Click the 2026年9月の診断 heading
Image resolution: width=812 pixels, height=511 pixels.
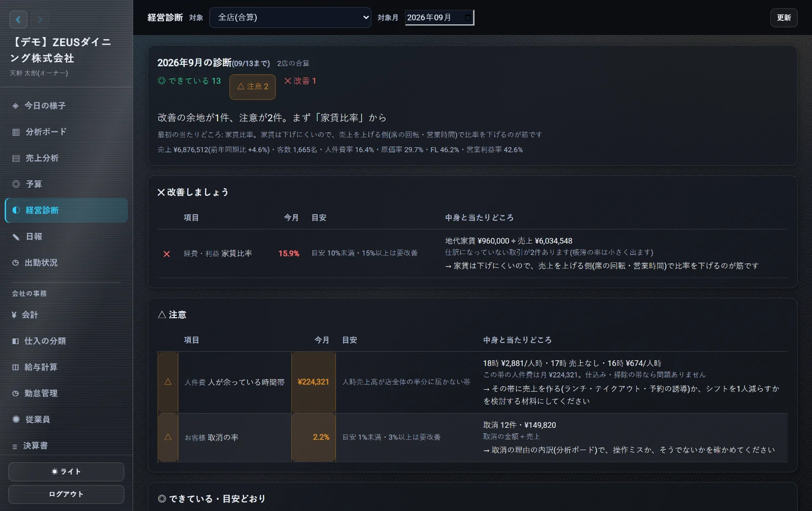pos(194,63)
